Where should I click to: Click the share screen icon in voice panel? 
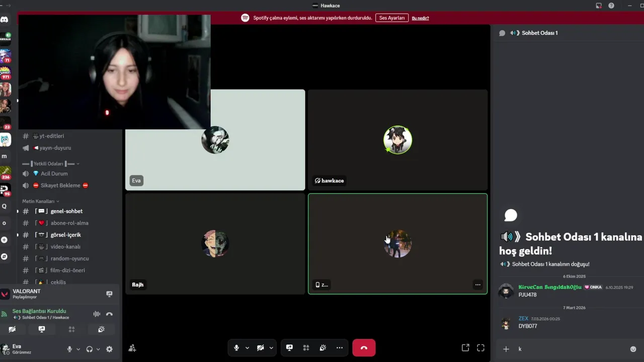click(42, 329)
